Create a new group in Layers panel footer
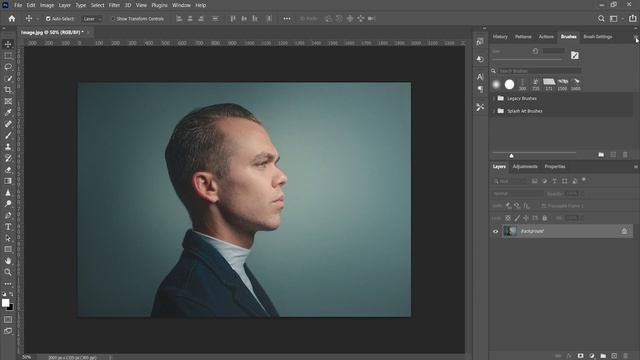Image resolution: width=640 pixels, height=360 pixels. point(603,356)
